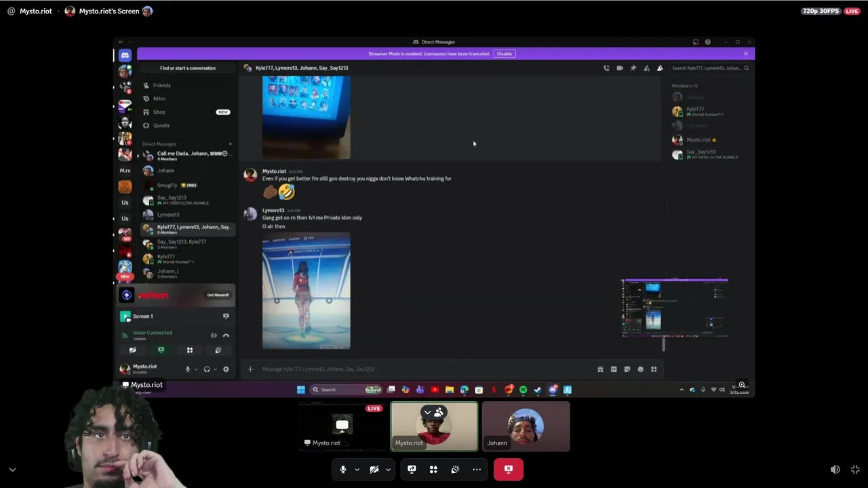Image resolution: width=868 pixels, height=488 pixels.
Task: Start a voice call from the DM header
Action: 606,68
